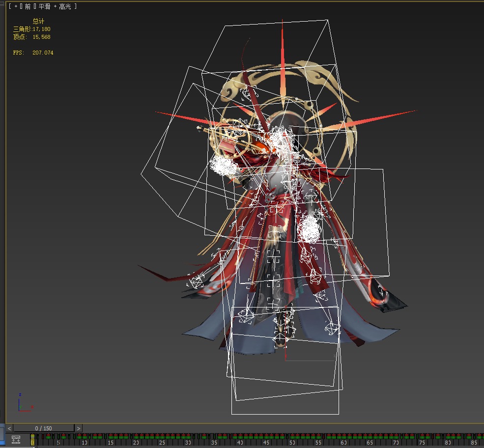The image size is (484, 448).
Task: Click the next frame arrow button
Action: (79, 428)
